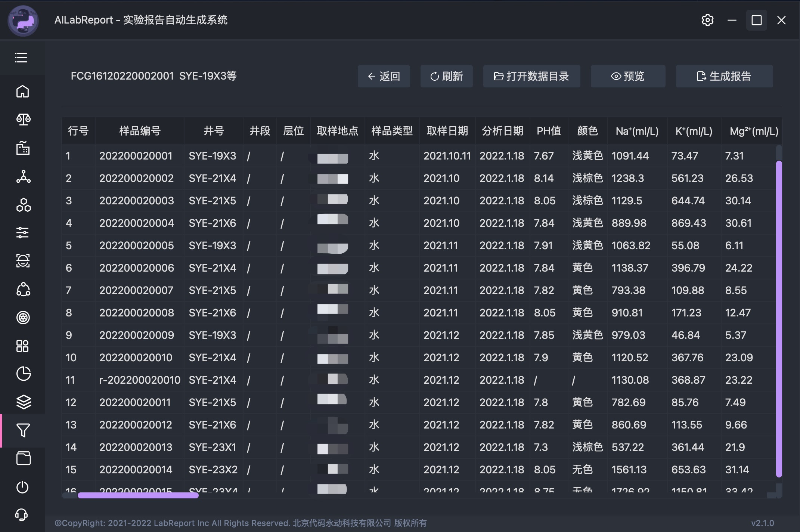
Task: Click the 分析日期 column header
Action: point(502,131)
